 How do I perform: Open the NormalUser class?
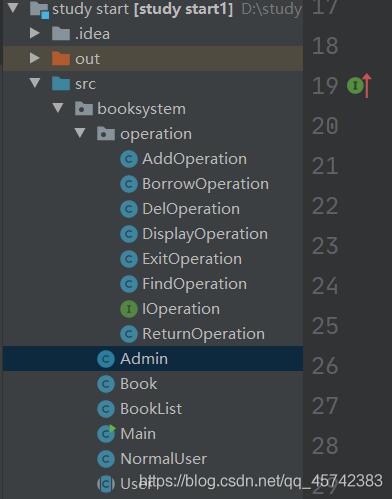tap(163, 459)
